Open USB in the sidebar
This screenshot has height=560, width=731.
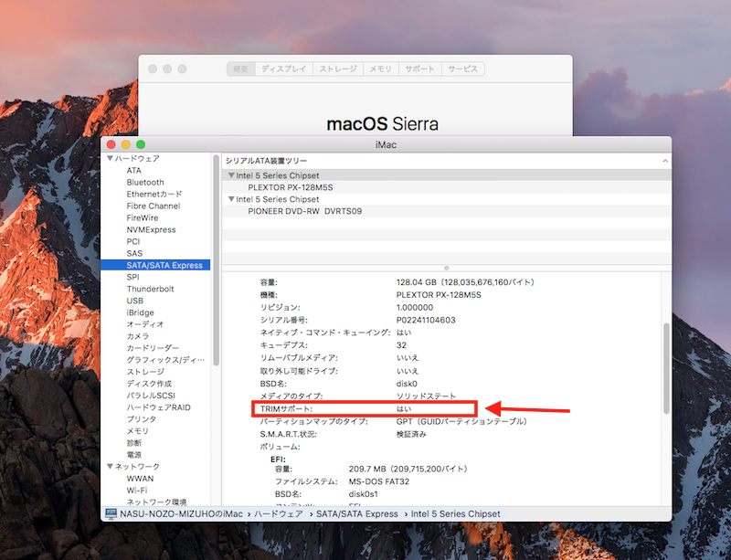(134, 301)
